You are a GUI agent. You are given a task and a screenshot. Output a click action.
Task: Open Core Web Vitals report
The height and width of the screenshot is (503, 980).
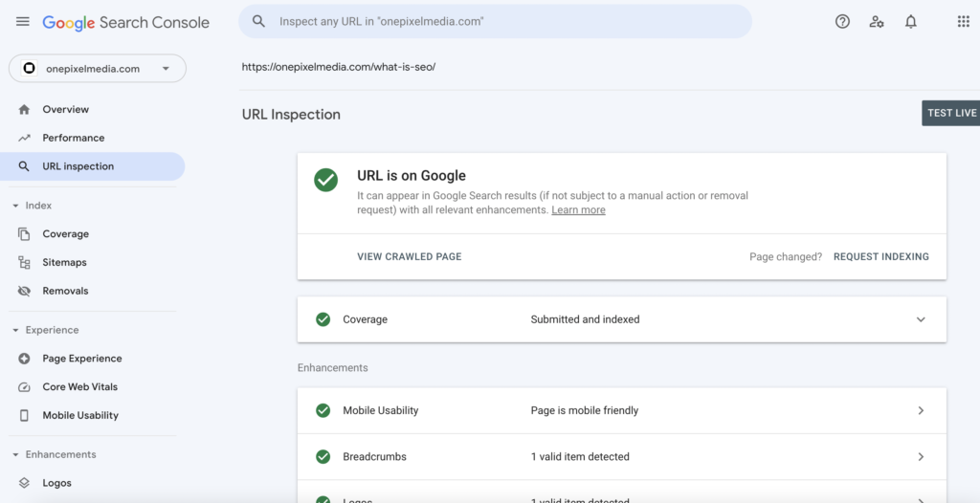[x=80, y=386]
